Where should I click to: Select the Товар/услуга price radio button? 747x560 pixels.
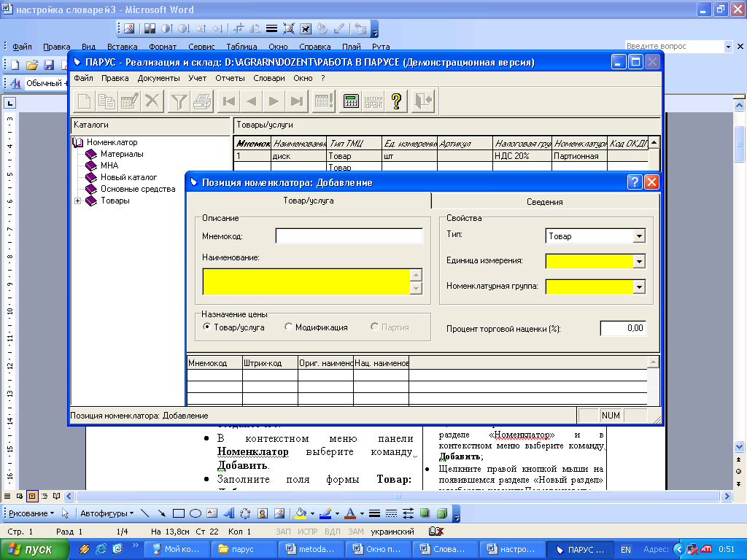[x=206, y=327]
